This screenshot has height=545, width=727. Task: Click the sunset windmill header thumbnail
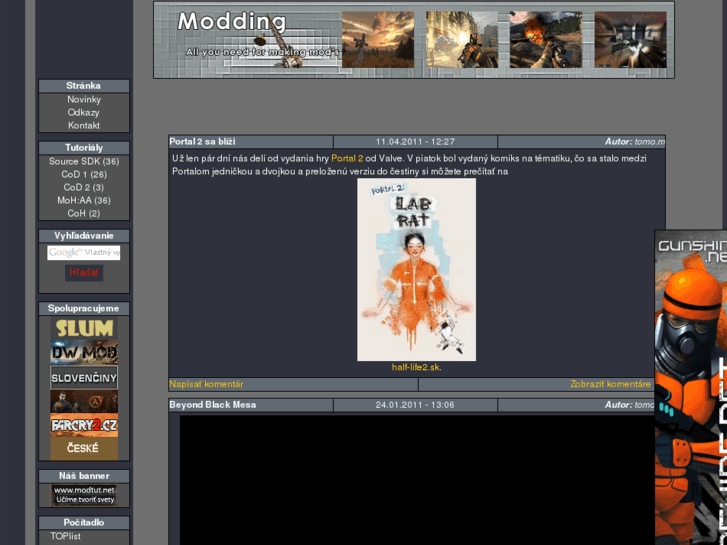coord(378,39)
